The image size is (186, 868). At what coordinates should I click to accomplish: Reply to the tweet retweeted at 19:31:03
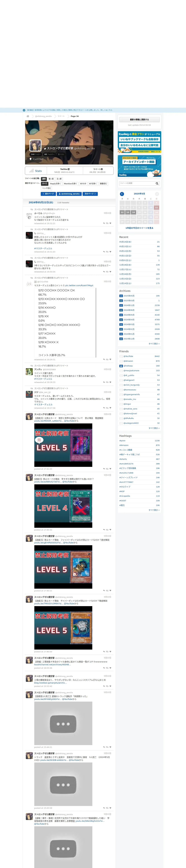(104, 252)
